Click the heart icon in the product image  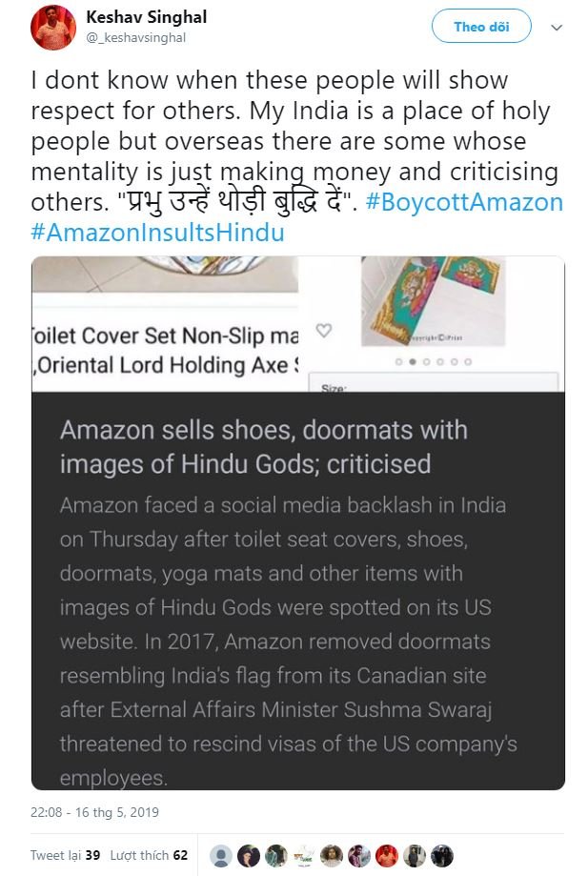(324, 331)
